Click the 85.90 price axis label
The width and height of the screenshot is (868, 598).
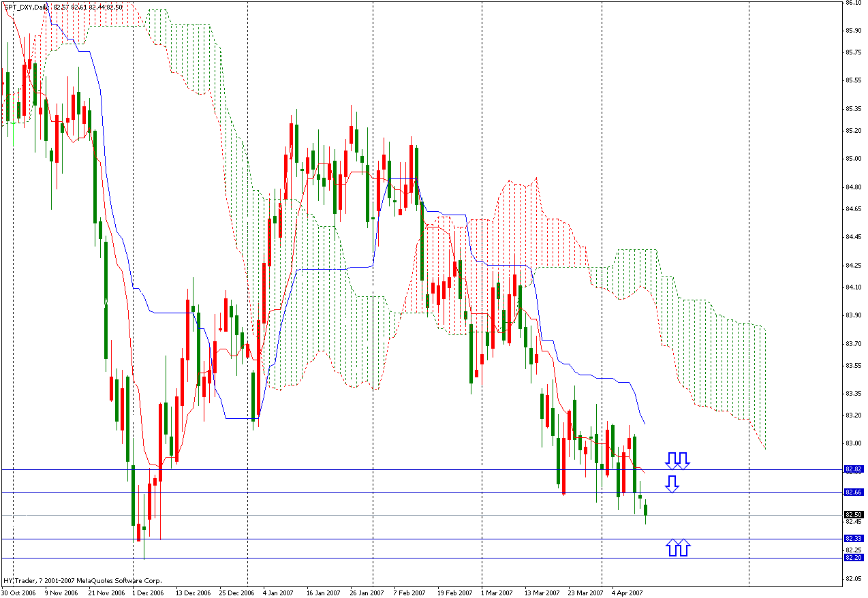[x=853, y=31]
